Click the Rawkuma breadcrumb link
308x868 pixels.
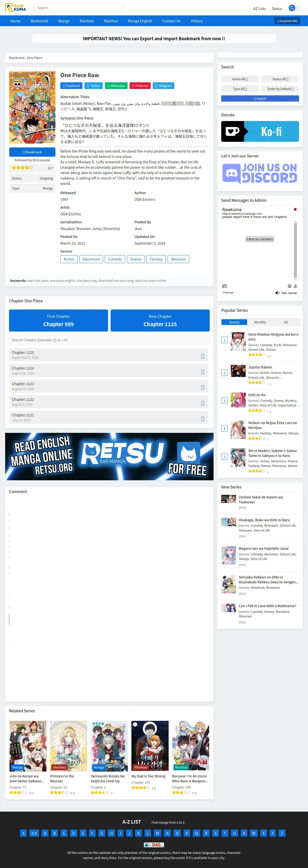16,58
